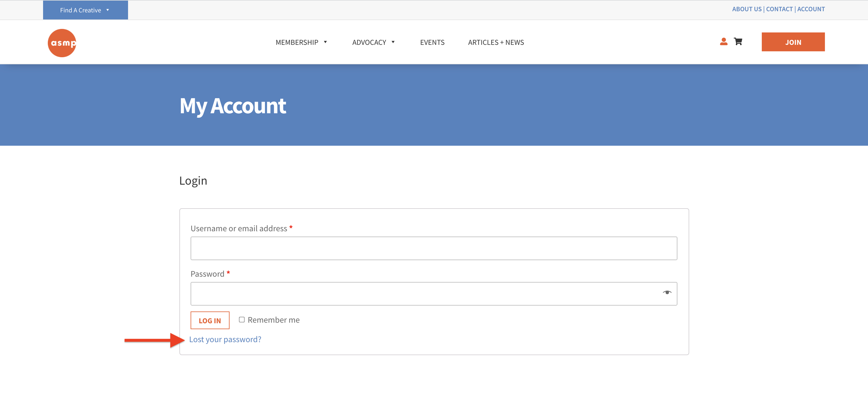This screenshot has width=868, height=397.
Task: Click the JOIN button
Action: pos(792,42)
